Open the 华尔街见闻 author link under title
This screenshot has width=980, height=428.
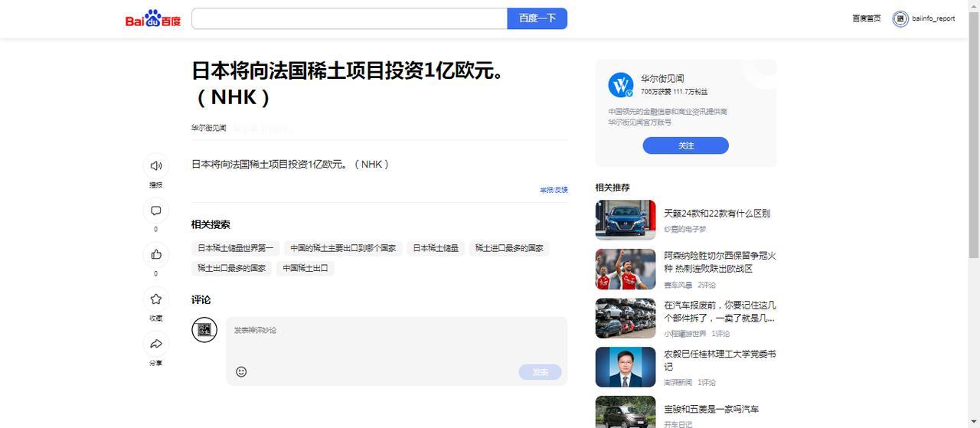(x=209, y=128)
